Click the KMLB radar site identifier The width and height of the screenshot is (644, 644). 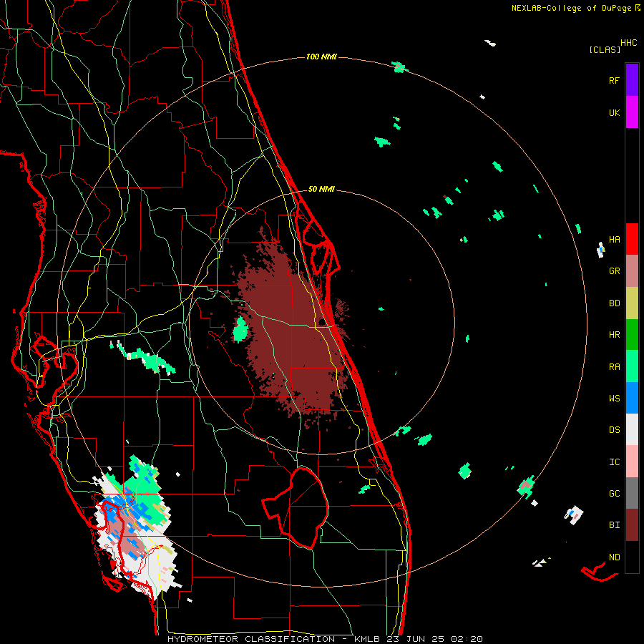[364, 639]
